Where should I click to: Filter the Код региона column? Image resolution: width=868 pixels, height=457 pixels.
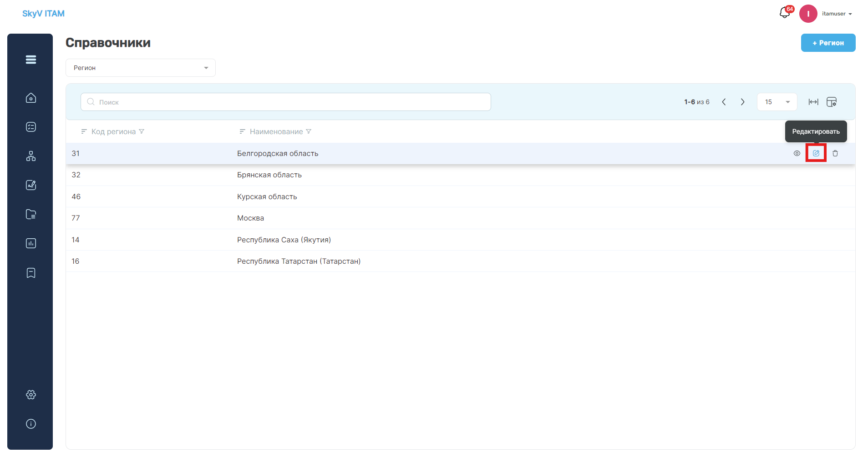click(142, 131)
